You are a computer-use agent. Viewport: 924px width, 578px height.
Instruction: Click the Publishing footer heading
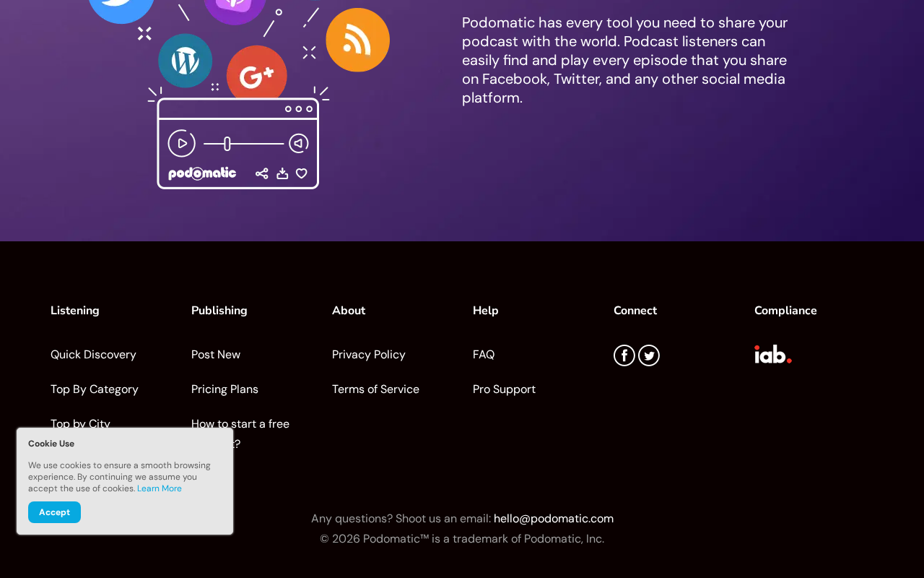(x=219, y=311)
